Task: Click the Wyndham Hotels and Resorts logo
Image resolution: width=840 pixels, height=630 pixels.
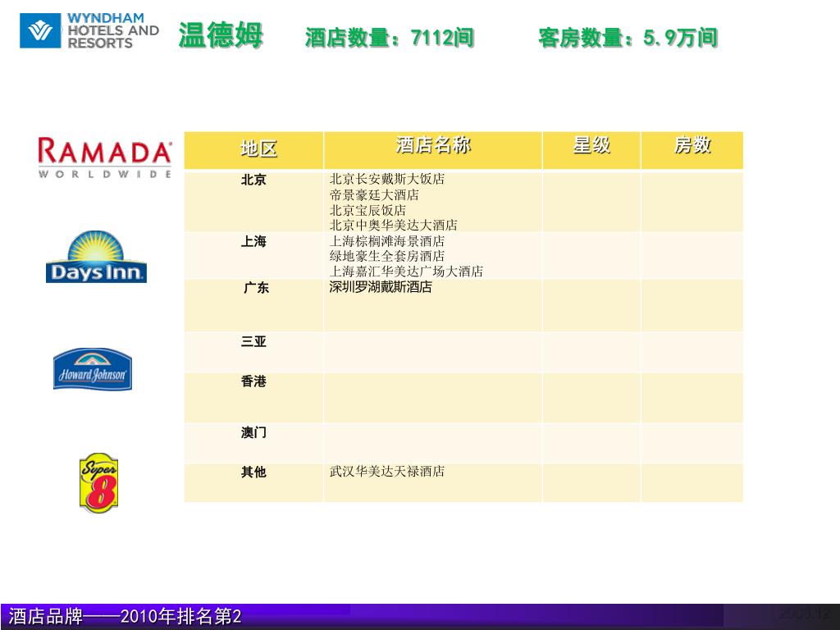Action: [89, 30]
